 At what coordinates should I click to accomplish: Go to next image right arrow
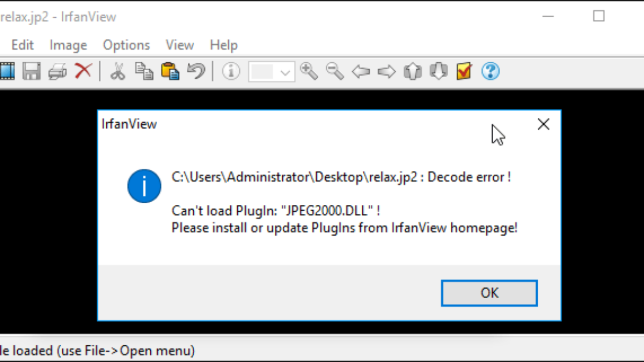pyautogui.click(x=386, y=71)
